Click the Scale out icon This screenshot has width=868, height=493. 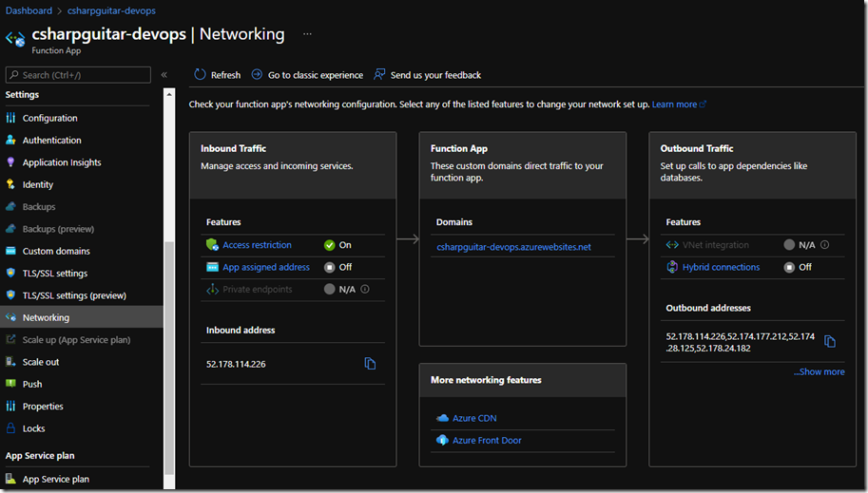tap(10, 361)
